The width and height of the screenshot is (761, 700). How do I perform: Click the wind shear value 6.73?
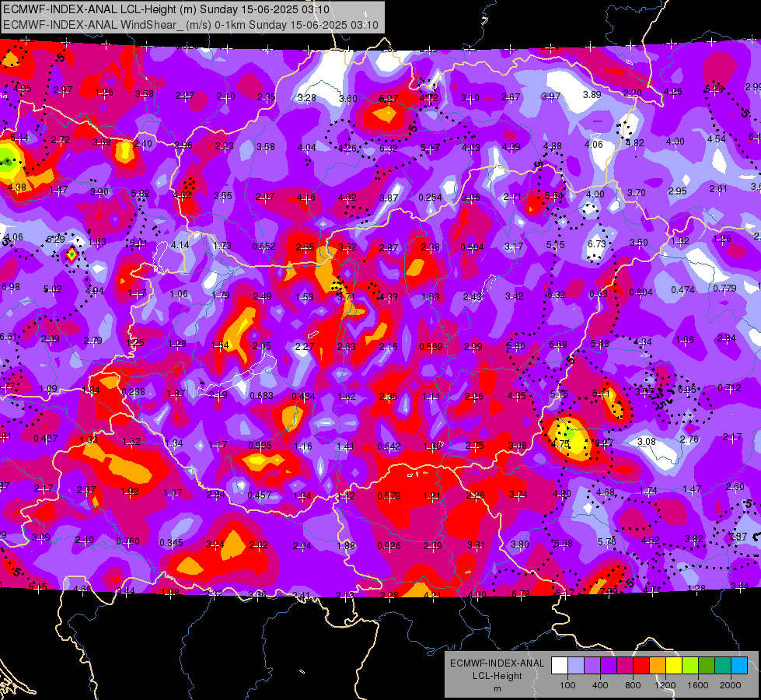click(596, 243)
